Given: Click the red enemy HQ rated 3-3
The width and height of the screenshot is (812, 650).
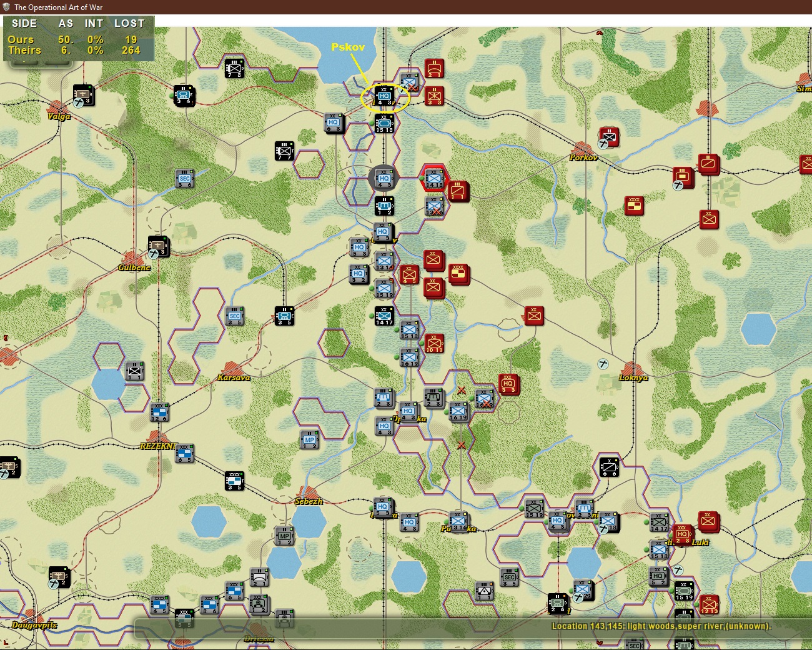Looking at the screenshot, I should click(x=508, y=384).
